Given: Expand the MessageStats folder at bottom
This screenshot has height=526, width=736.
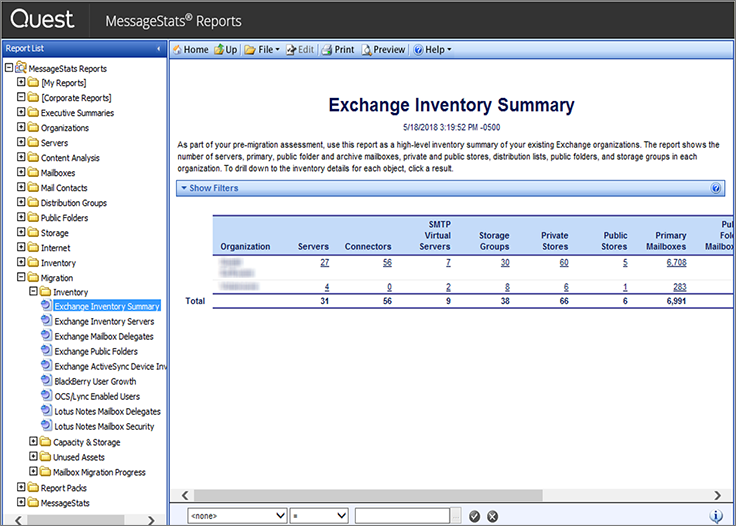Looking at the screenshot, I should click(21, 502).
